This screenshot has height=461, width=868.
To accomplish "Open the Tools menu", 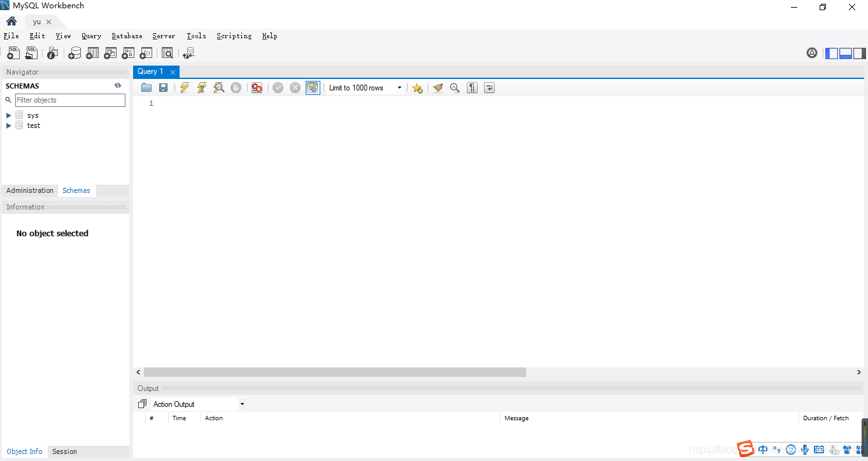I will pyautogui.click(x=196, y=36).
